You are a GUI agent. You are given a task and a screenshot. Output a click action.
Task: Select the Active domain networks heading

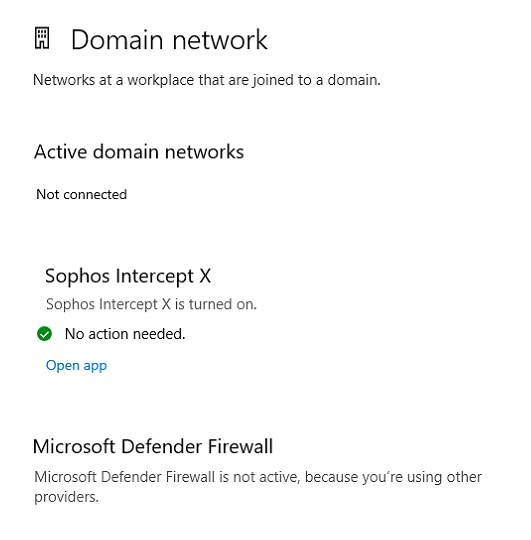139,152
